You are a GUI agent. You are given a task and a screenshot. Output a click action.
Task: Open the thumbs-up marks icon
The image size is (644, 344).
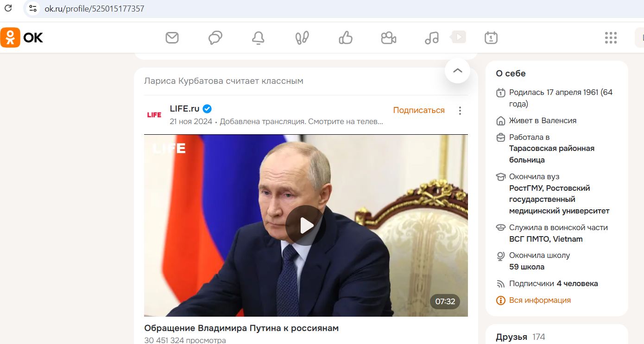(x=346, y=38)
